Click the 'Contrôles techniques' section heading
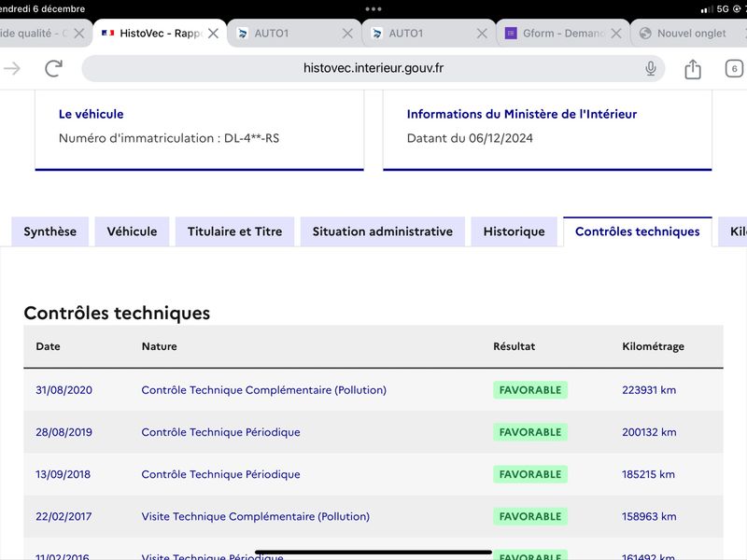 click(117, 313)
